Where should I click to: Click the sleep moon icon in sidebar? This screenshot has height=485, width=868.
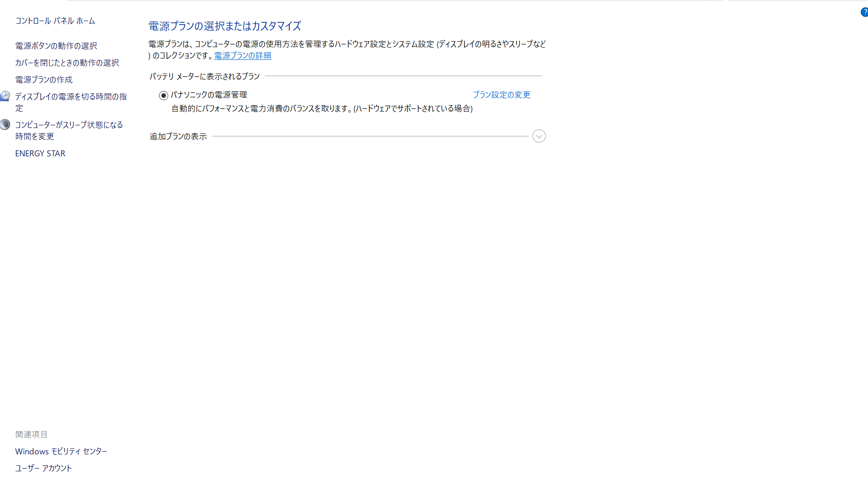pyautogui.click(x=5, y=124)
